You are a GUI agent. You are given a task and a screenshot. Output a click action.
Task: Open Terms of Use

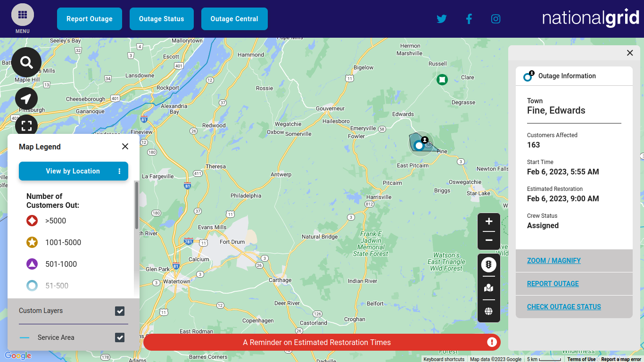coord(581,359)
